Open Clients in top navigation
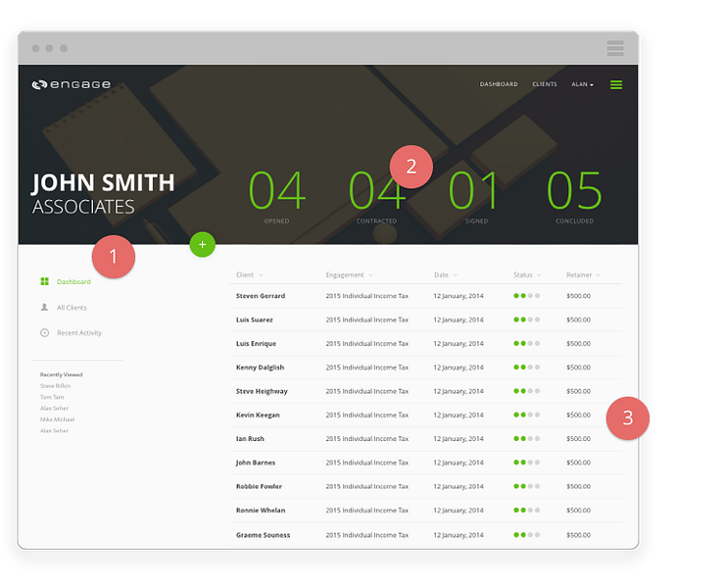 (x=545, y=84)
